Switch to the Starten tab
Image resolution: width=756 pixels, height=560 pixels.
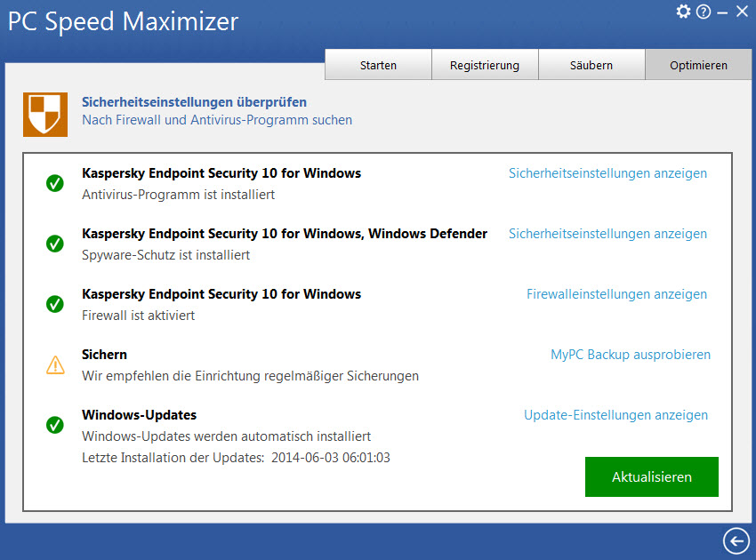coord(378,65)
